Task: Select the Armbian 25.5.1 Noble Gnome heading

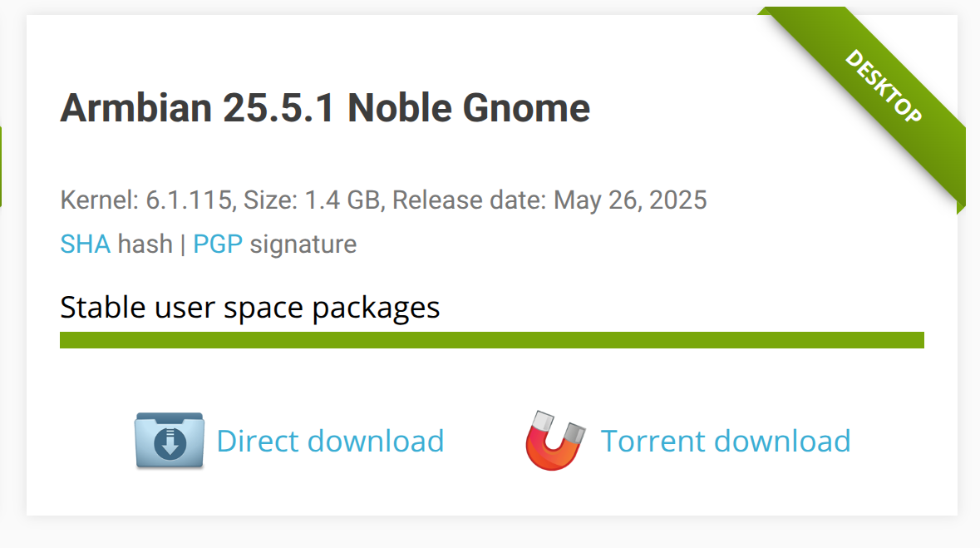Action: 325,107
